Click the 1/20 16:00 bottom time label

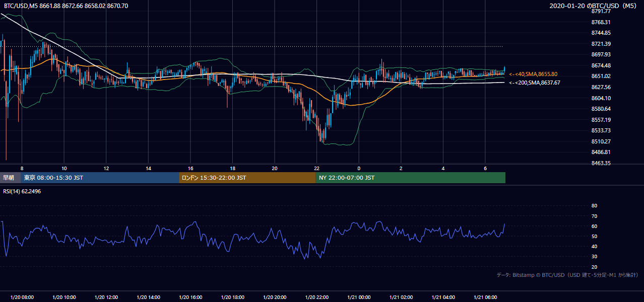coord(190,297)
